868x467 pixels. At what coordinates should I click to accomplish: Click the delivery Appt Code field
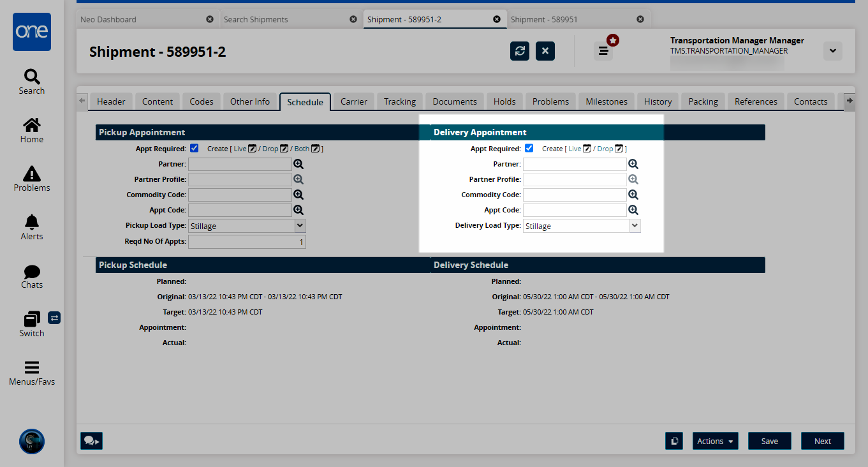click(575, 210)
